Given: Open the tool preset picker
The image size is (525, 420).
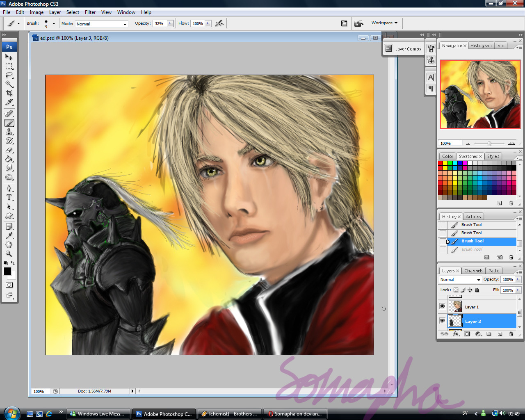Looking at the screenshot, I should (14, 23).
